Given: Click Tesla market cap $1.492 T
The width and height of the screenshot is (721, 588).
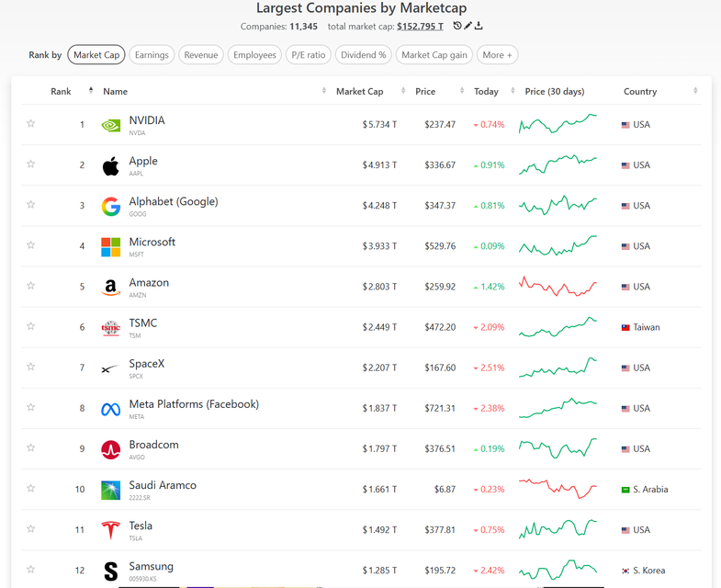Looking at the screenshot, I should coord(379,530).
